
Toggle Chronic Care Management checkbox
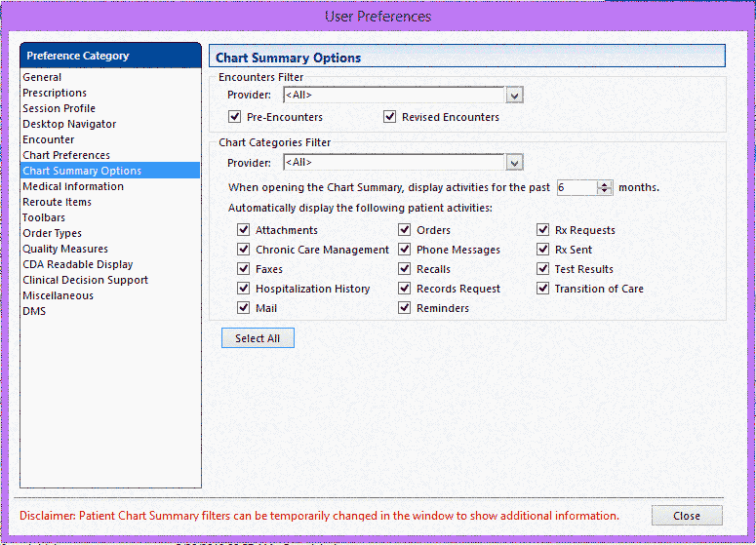pyautogui.click(x=244, y=250)
